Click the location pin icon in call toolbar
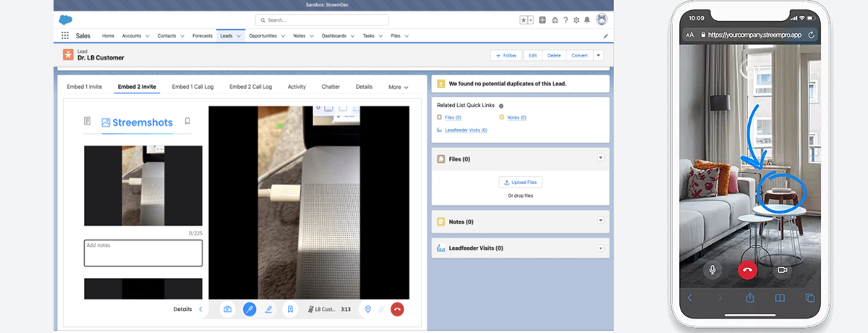Viewport: 868px width, 333px height. (367, 309)
